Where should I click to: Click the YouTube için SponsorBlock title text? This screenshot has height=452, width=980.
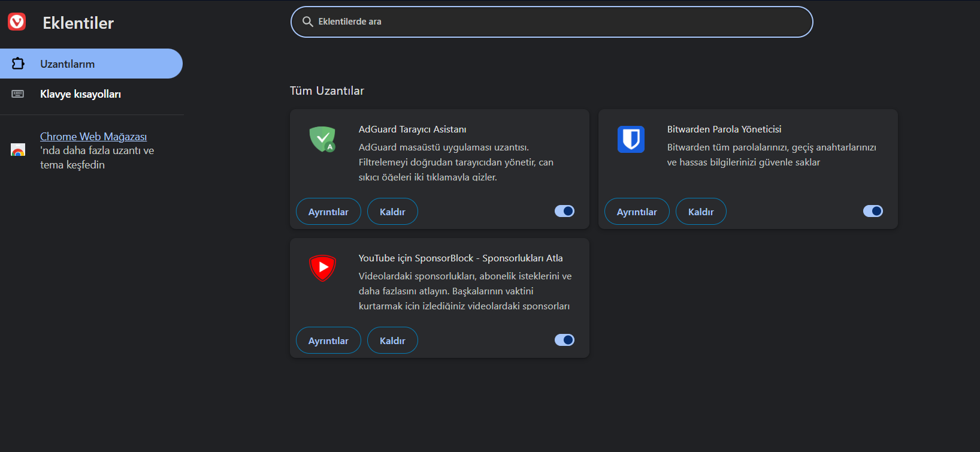click(x=461, y=258)
